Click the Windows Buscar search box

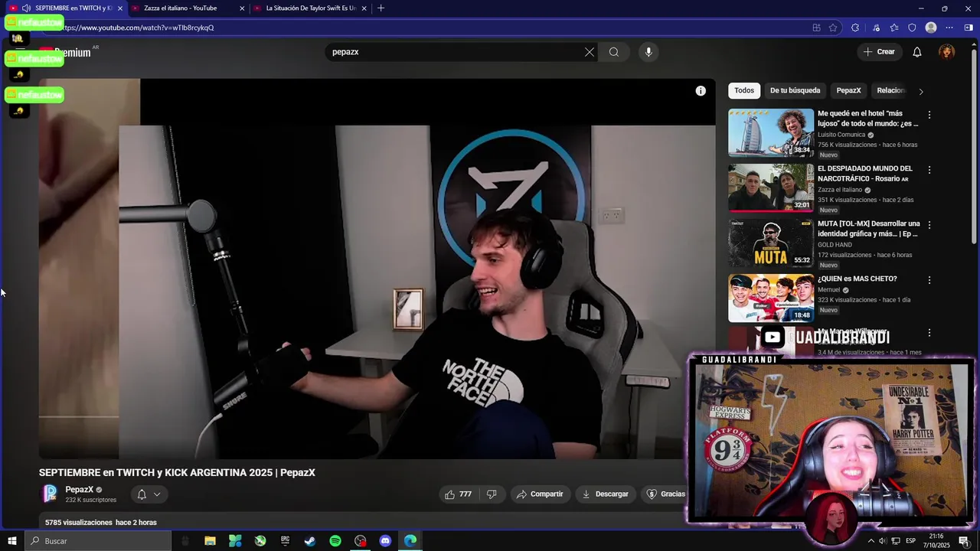98,541
